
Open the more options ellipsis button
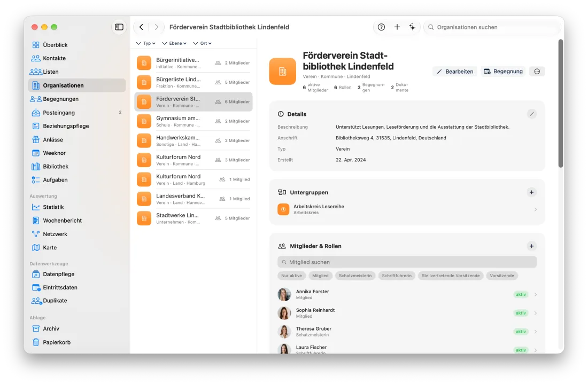pos(537,72)
